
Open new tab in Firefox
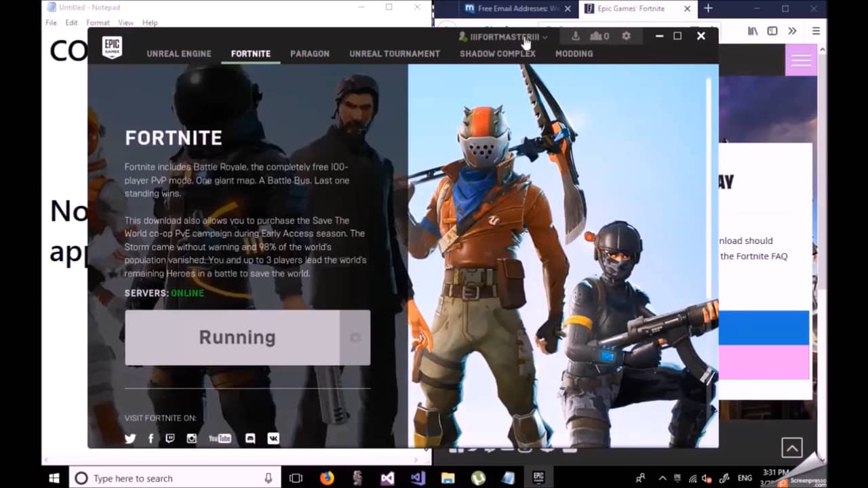point(708,8)
